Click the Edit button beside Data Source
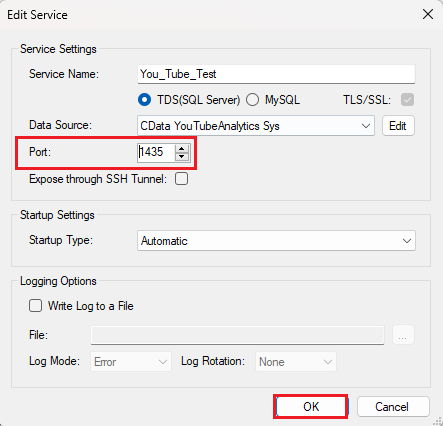 point(398,126)
